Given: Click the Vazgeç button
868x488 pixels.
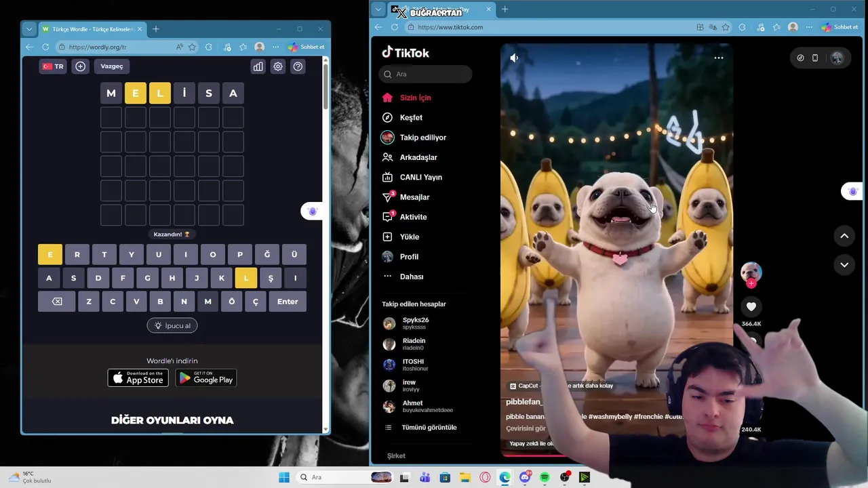Looking at the screenshot, I should (x=112, y=66).
